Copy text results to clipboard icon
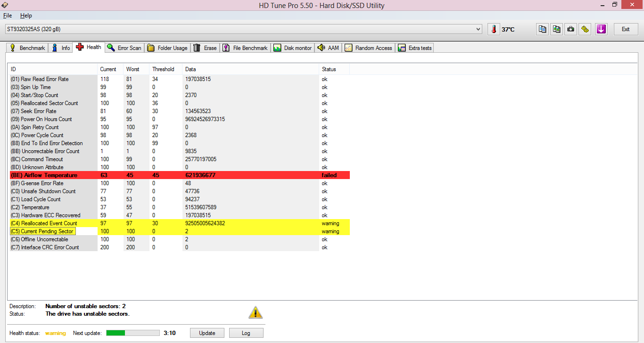 543,29
